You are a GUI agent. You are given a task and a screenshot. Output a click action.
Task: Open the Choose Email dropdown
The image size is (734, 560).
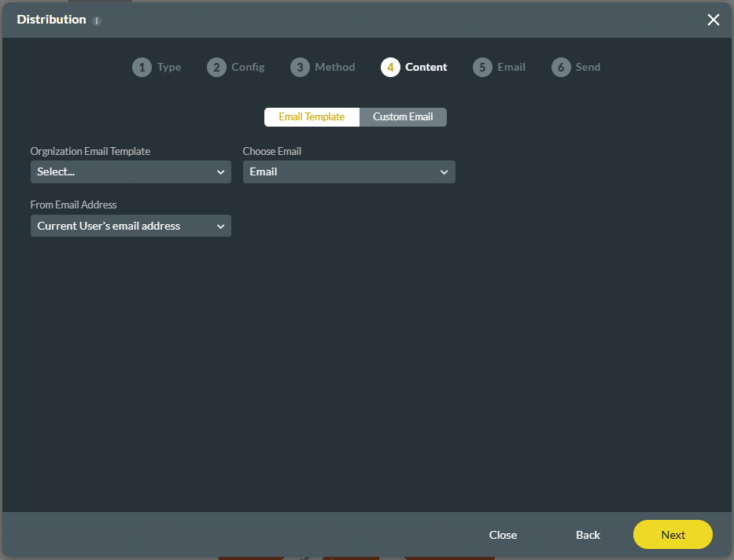pyautogui.click(x=349, y=171)
